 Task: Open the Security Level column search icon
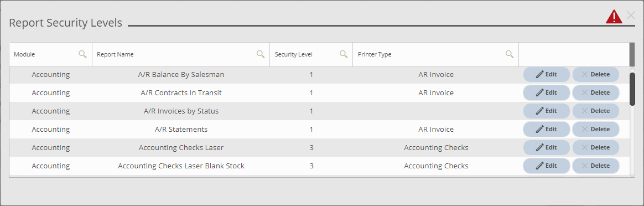(x=344, y=54)
